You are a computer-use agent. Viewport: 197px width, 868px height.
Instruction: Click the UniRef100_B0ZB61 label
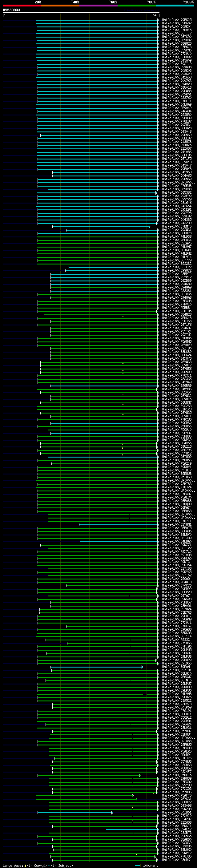(x=177, y=813)
